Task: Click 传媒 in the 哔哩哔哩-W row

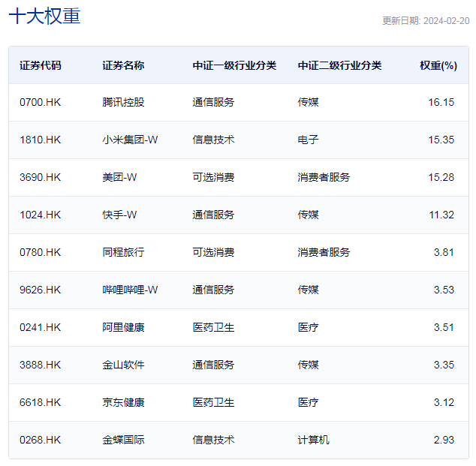Action: tap(308, 290)
